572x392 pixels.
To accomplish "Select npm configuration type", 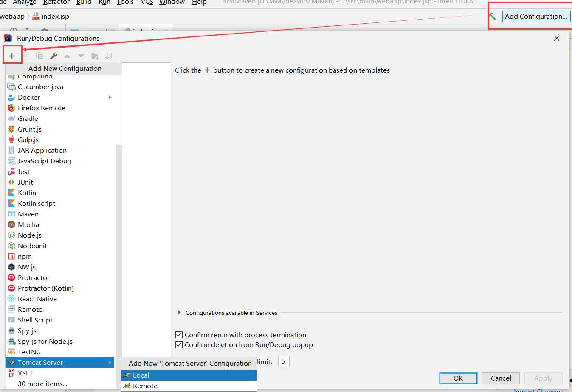I will pyautogui.click(x=60, y=256).
